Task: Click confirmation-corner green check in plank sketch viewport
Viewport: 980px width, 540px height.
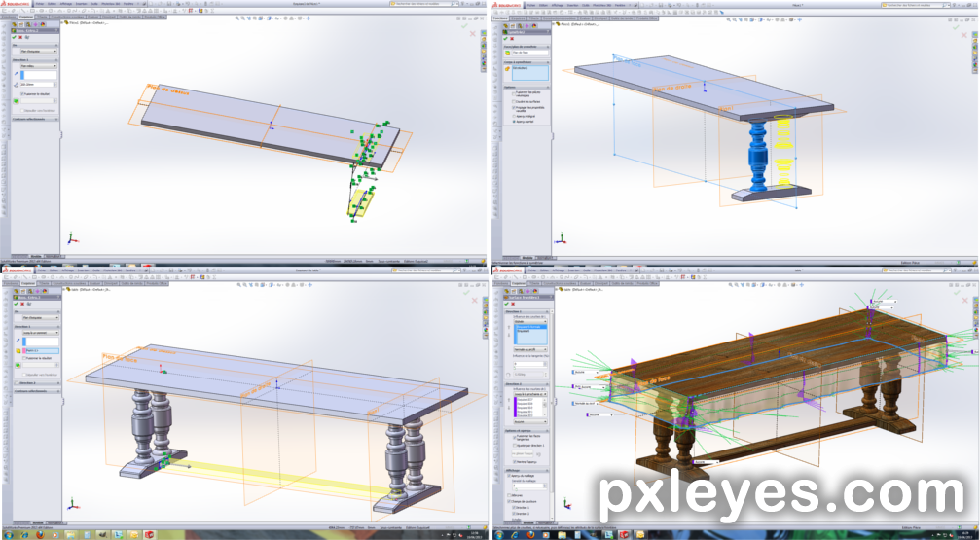Action: [464, 25]
